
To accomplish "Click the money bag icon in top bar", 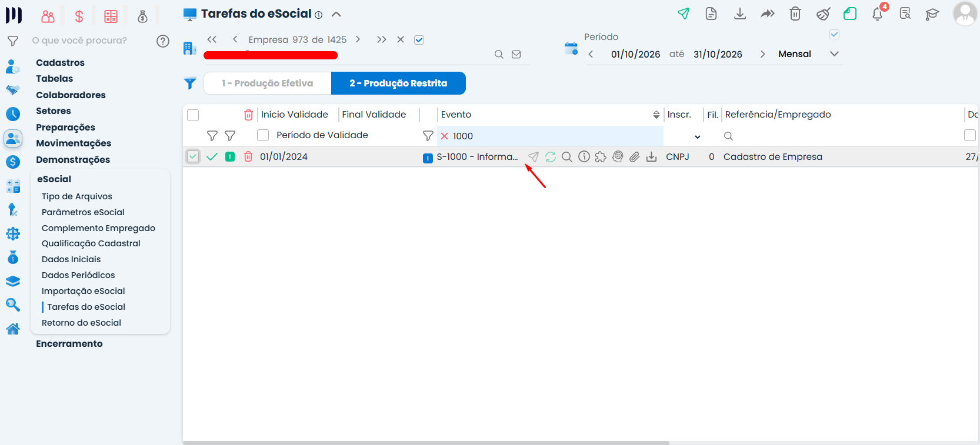I will pos(142,16).
